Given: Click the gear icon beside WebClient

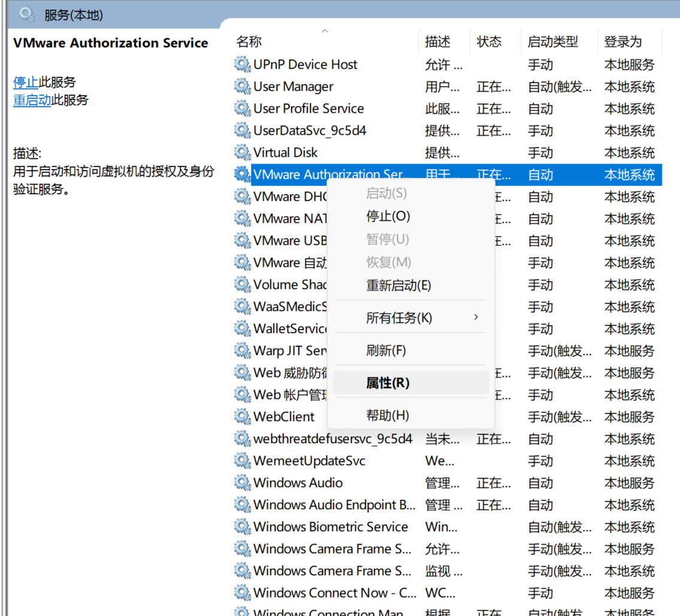Looking at the screenshot, I should (243, 416).
